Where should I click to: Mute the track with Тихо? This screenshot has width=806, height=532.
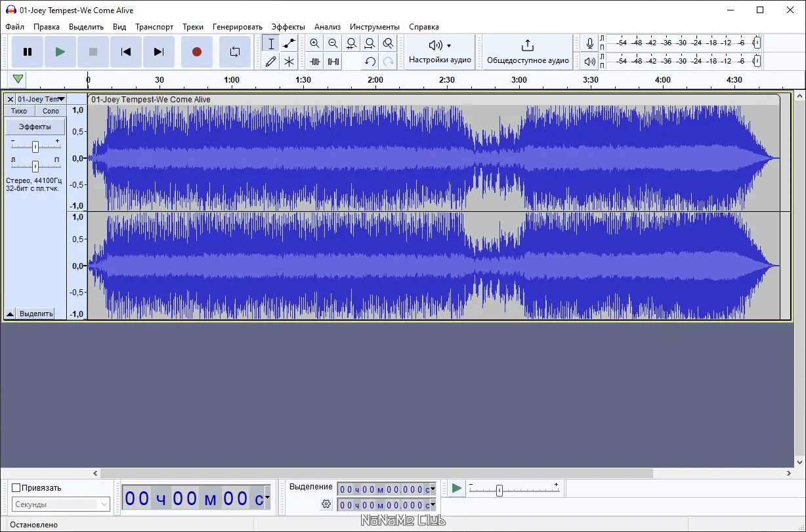pos(19,111)
